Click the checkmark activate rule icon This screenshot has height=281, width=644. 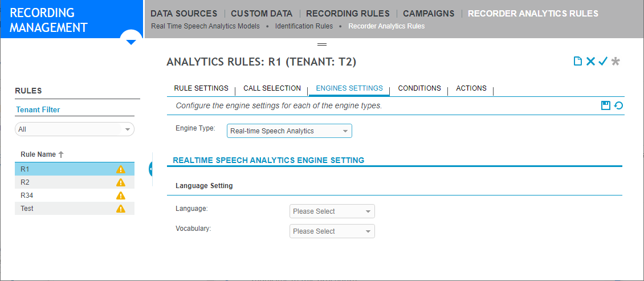(x=602, y=62)
